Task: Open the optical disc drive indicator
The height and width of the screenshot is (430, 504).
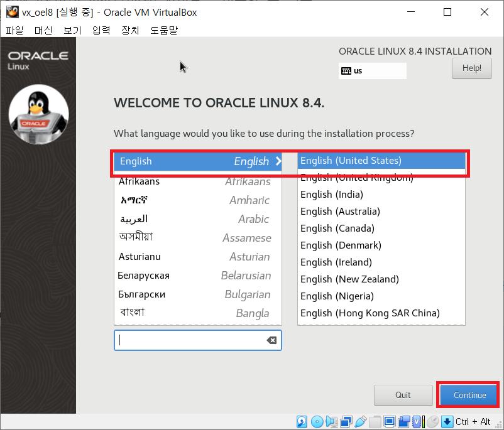Action: pyautogui.click(x=317, y=422)
